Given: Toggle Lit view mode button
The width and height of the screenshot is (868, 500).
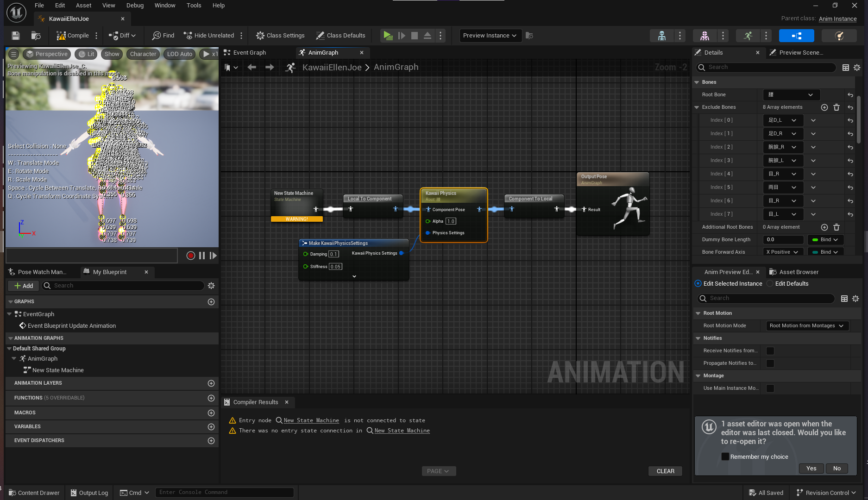Looking at the screenshot, I should 87,54.
